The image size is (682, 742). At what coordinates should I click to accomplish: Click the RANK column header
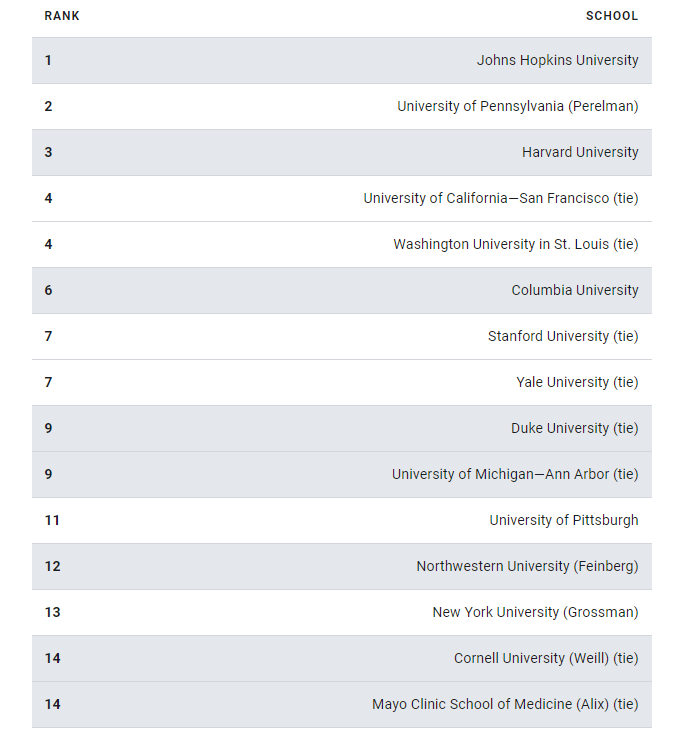pos(62,16)
